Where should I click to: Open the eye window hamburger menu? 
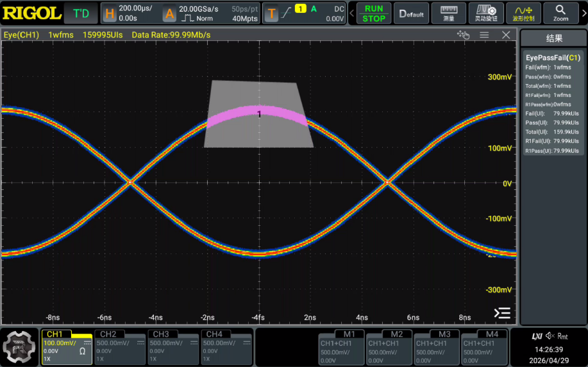pyautogui.click(x=484, y=35)
